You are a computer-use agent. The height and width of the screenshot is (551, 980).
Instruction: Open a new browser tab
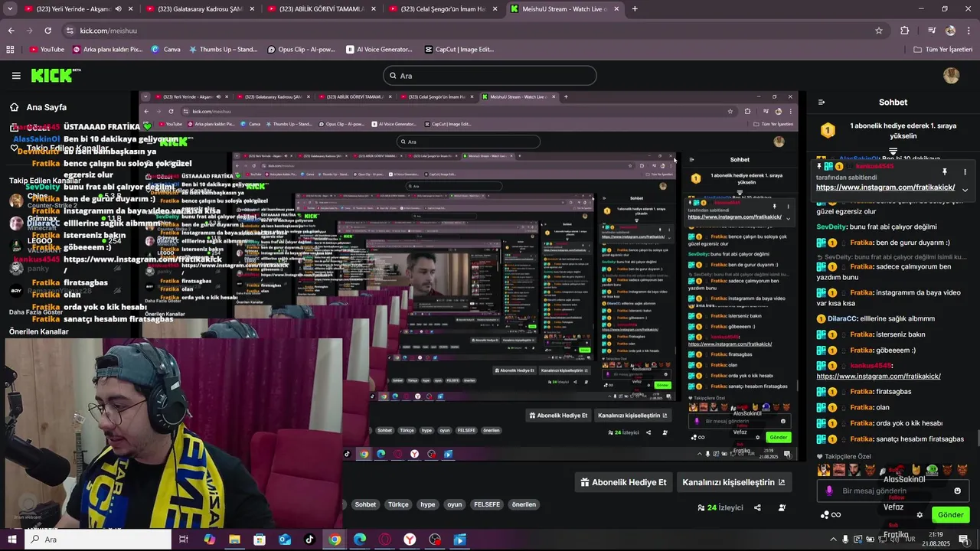[x=635, y=8]
